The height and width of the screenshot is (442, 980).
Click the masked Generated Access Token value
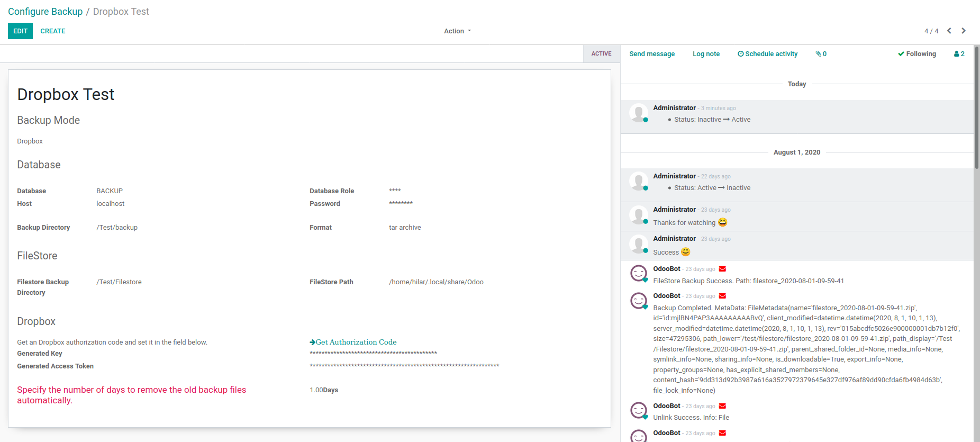coord(404,366)
